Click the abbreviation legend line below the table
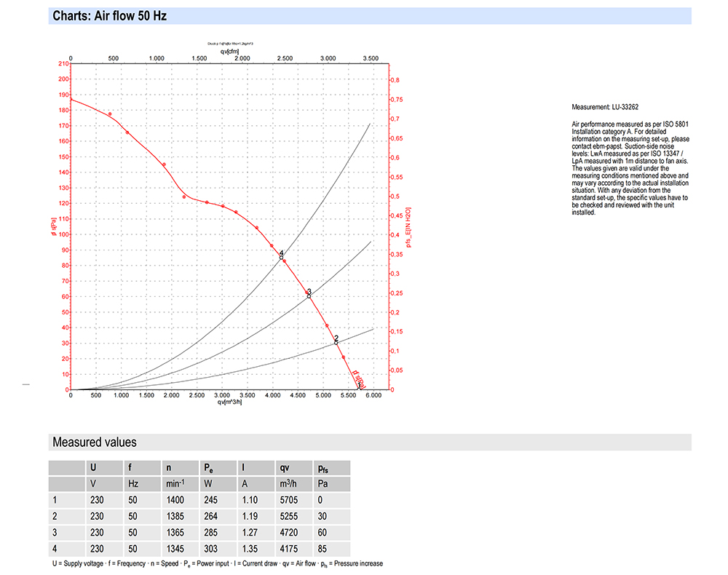The image size is (728, 575). pyautogui.click(x=217, y=564)
